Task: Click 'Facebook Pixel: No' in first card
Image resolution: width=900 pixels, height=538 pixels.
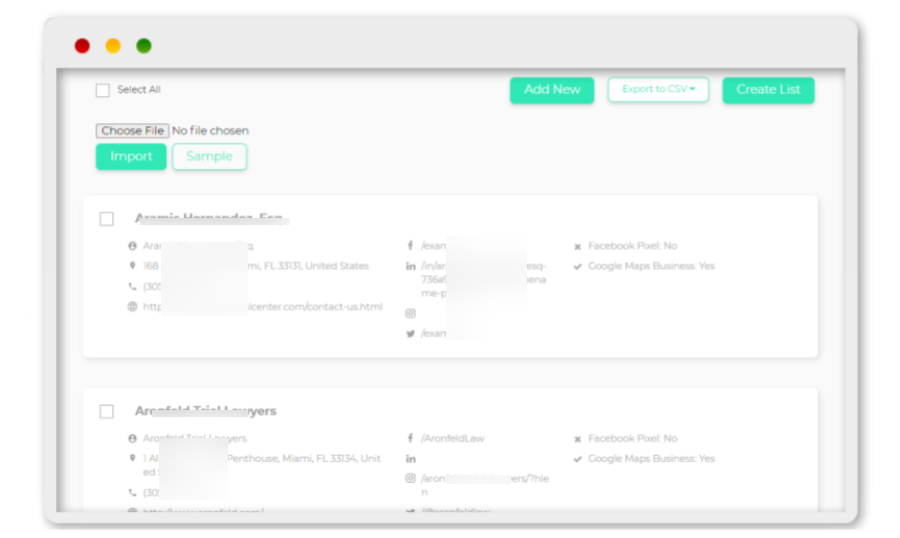Action: coord(633,246)
